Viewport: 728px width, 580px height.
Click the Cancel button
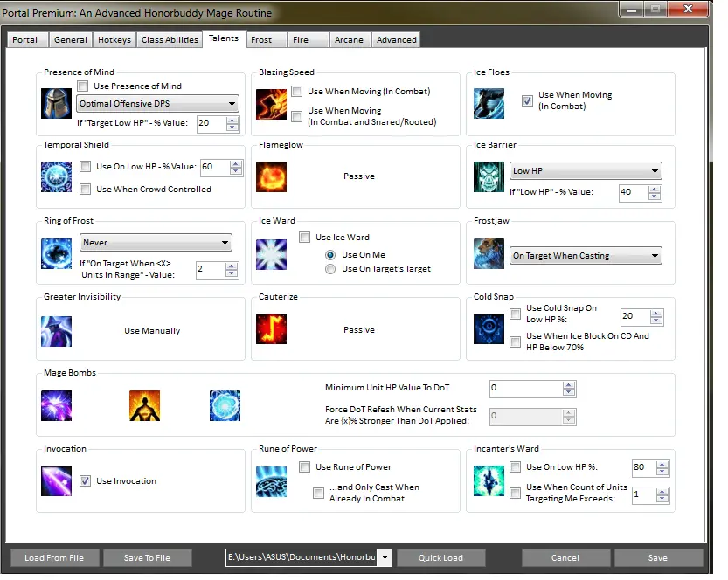click(x=566, y=558)
